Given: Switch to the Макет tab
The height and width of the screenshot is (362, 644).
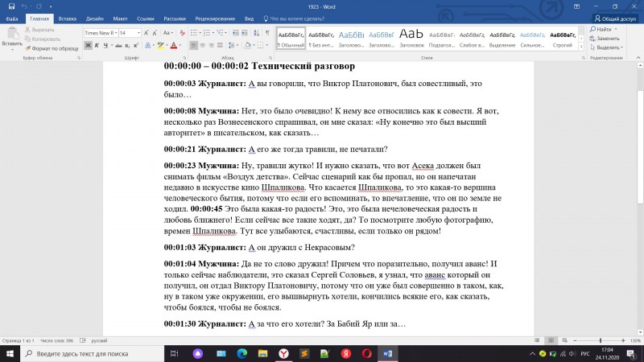Looking at the screenshot, I should coord(120,19).
